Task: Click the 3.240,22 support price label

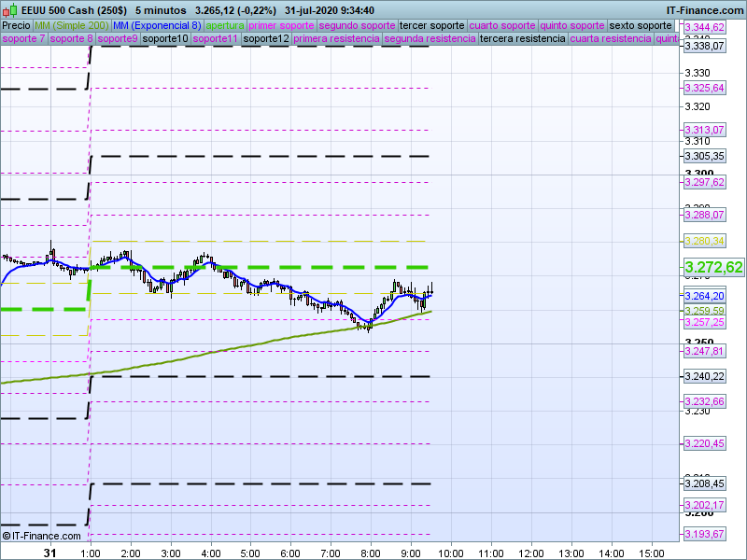Action: pos(704,376)
